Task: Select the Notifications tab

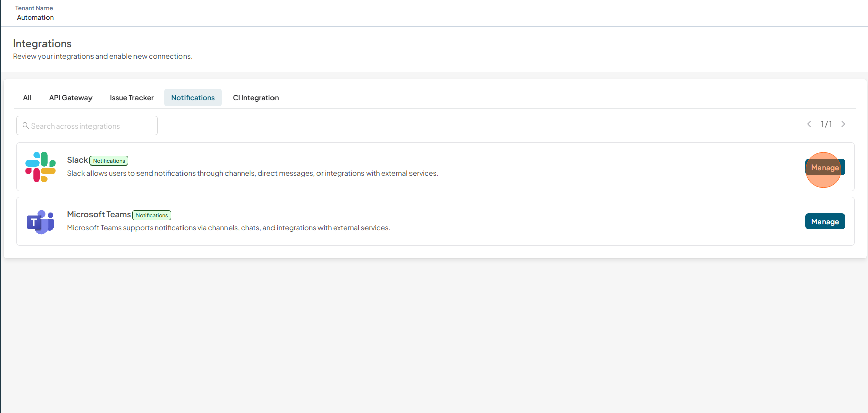Action: click(193, 98)
